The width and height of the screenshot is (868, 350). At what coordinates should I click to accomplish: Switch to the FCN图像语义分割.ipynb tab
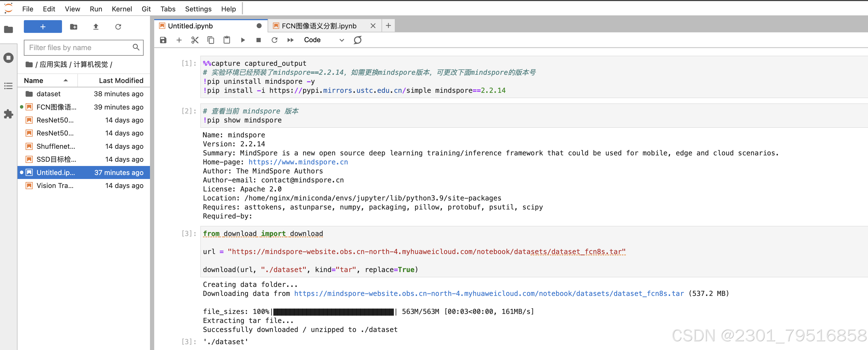click(x=318, y=26)
